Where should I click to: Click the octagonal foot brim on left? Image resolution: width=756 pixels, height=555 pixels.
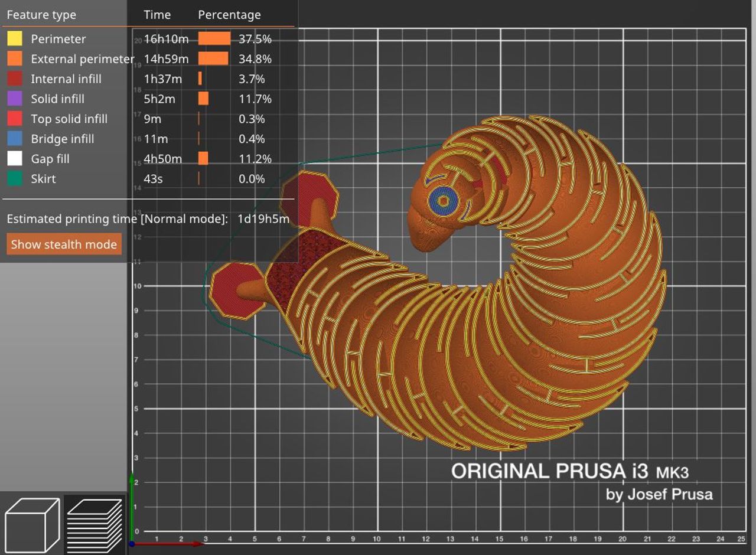236,290
